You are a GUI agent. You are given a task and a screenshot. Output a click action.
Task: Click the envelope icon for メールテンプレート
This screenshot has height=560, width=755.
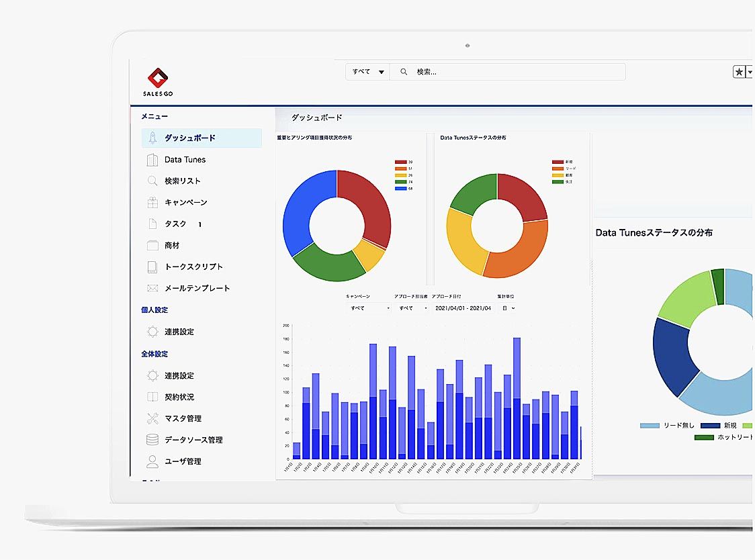[x=152, y=289]
